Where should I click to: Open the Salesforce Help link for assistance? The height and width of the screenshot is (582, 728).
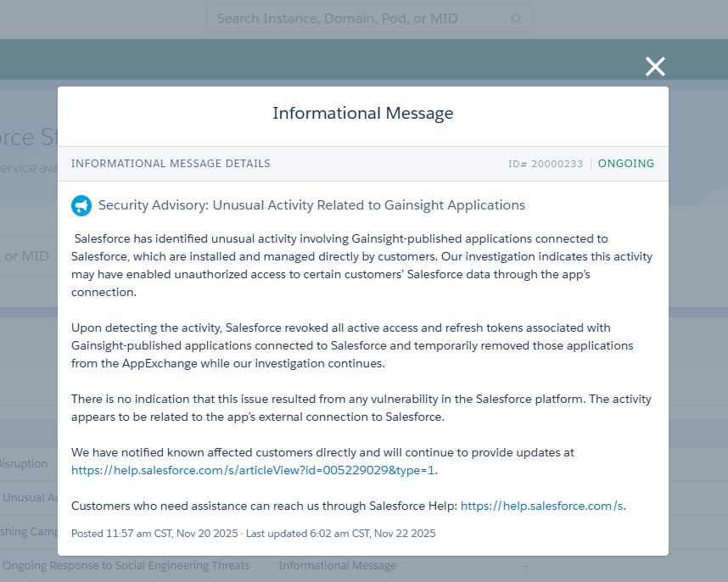tap(542, 506)
